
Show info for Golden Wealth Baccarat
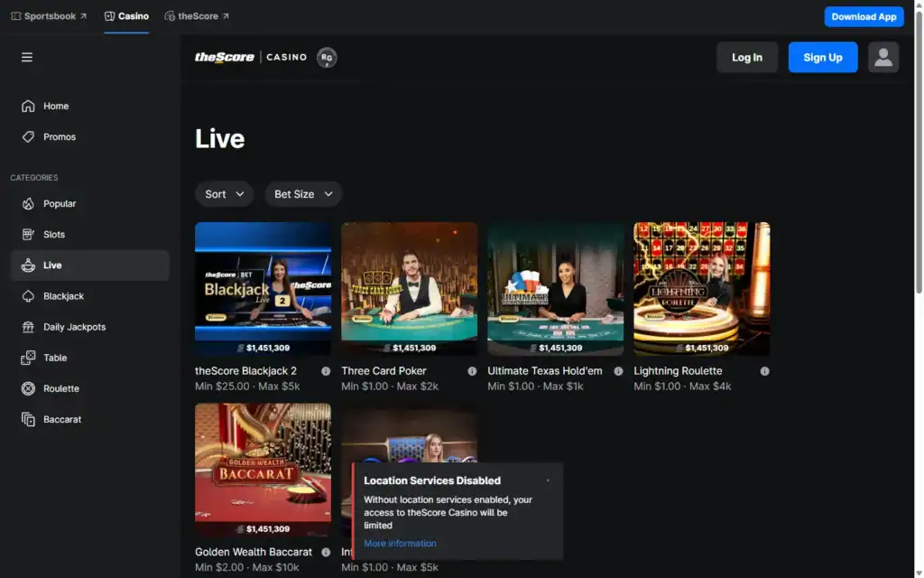click(326, 552)
